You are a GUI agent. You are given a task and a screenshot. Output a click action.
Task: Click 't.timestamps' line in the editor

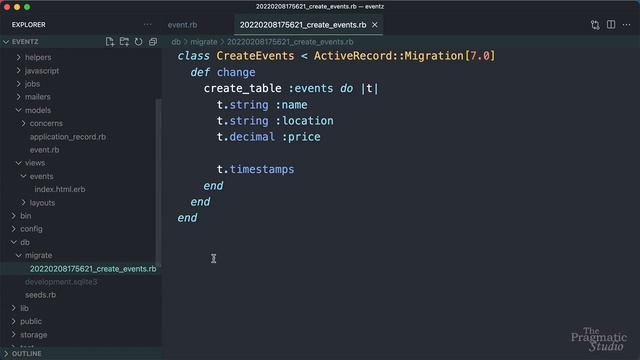click(256, 169)
